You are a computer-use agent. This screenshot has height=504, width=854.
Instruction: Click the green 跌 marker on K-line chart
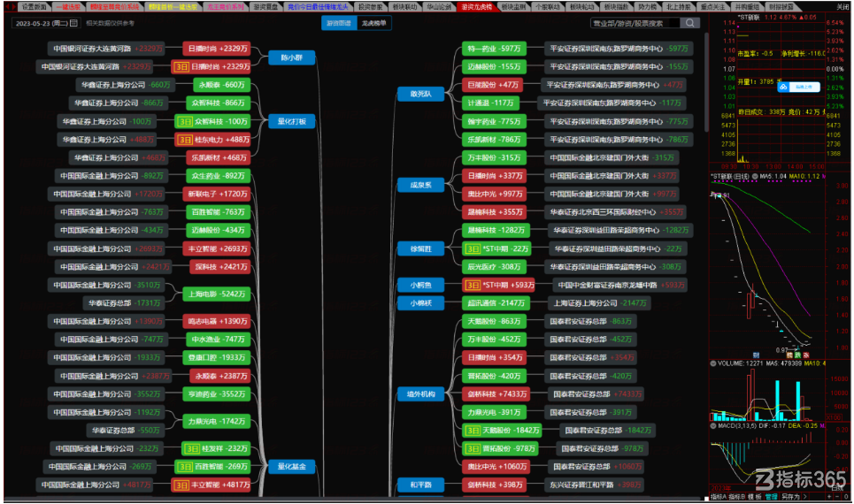pyautogui.click(x=798, y=355)
